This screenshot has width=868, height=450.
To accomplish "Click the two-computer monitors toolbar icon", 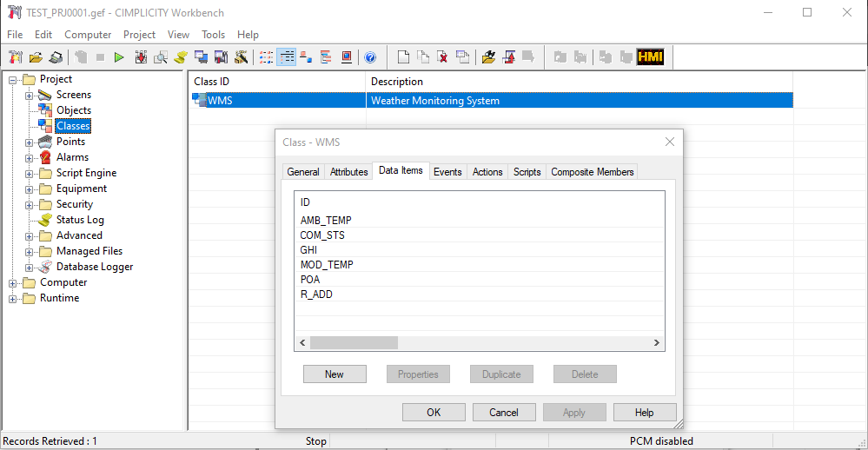I will [x=201, y=57].
